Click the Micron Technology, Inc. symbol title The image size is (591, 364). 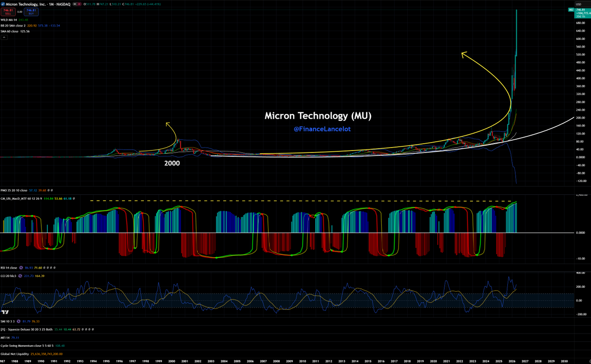tap(27, 4)
